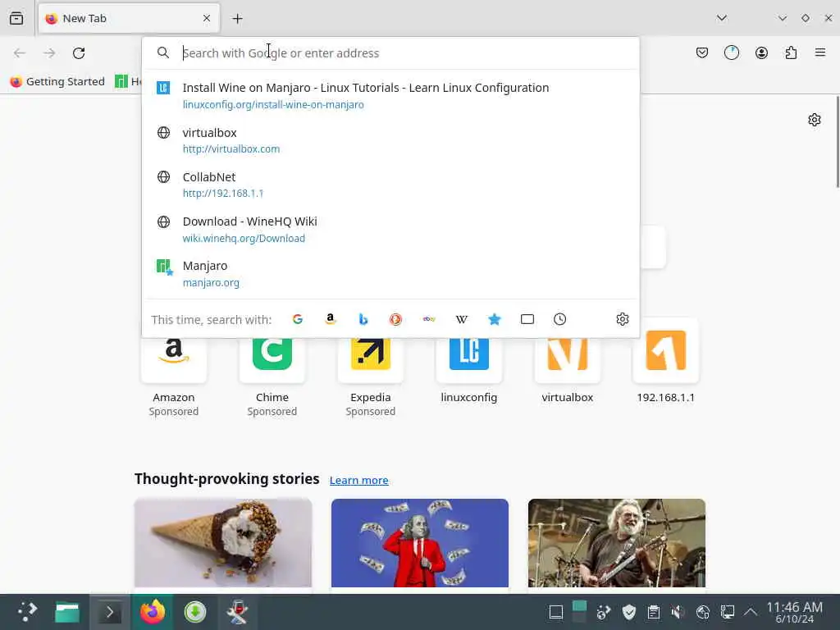Screen dimensions: 840x630
Task: Select Download - WineHQ Wiki suggestion
Action: tap(390, 230)
